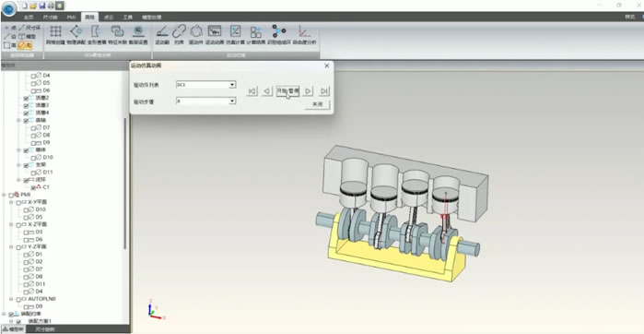Switch to the PMI ribbon tab

(x=71, y=18)
